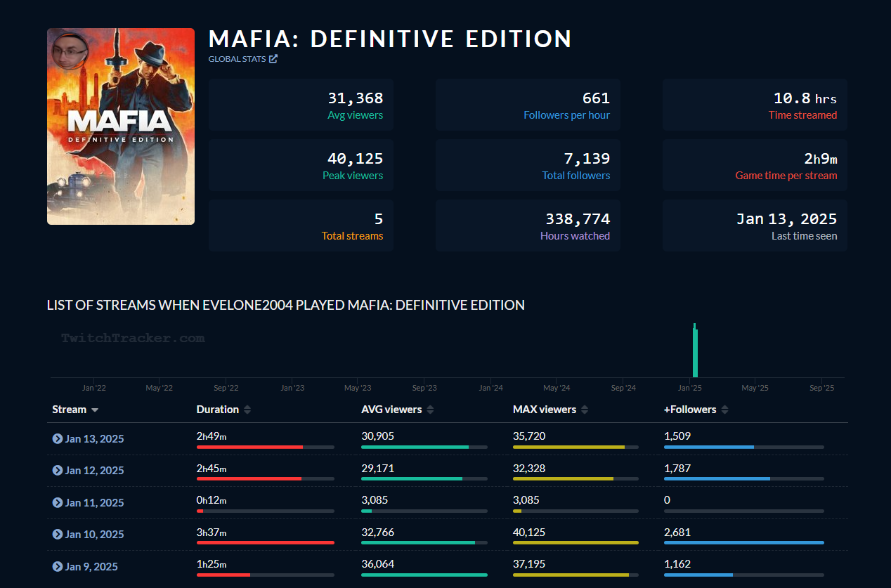
Task: Click the 30,905 AVG viewers value
Action: click(x=377, y=436)
